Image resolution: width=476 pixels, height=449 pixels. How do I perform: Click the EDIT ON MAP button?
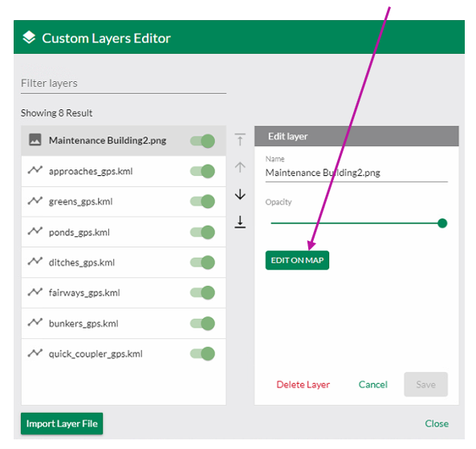coord(297,260)
